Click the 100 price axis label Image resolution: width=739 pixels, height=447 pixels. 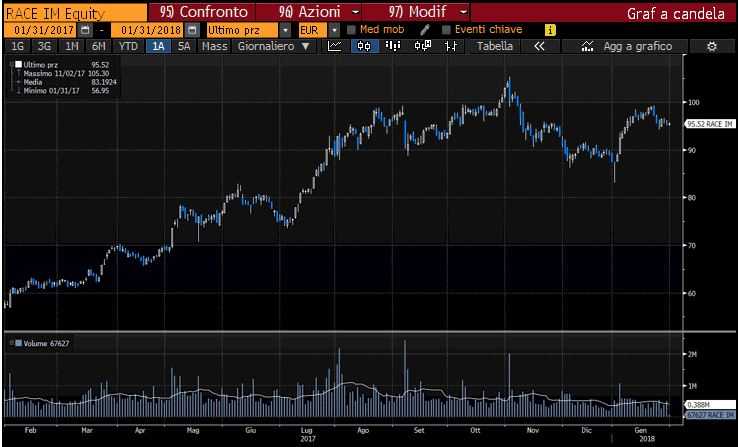point(695,102)
